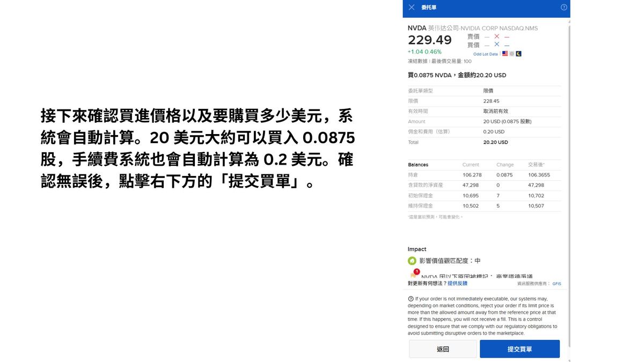This screenshot has width=644, height=362.
Task: Click the limit price value 228.45
Action: click(491, 101)
